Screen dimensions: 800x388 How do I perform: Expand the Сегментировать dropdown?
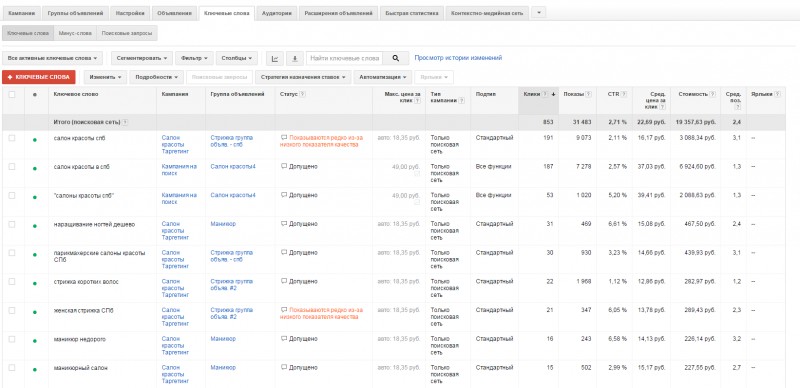142,58
